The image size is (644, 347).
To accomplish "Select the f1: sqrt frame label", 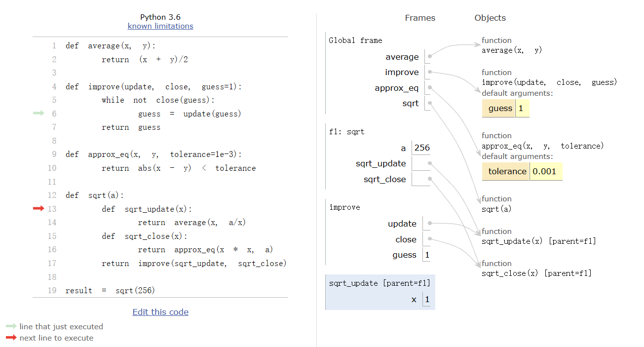I will (x=346, y=132).
